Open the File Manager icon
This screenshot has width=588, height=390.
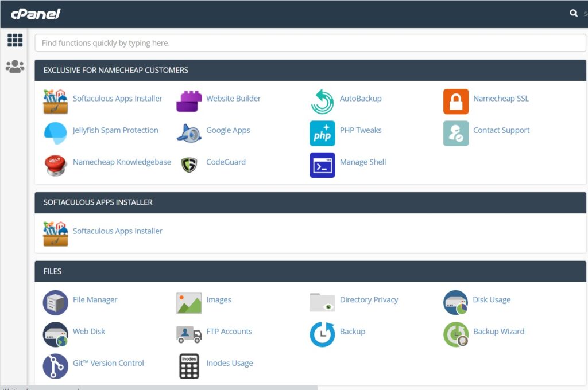(x=56, y=303)
